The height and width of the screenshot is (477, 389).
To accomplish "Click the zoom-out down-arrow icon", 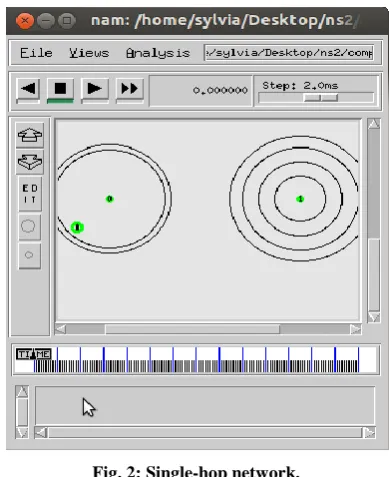I will point(30,162).
